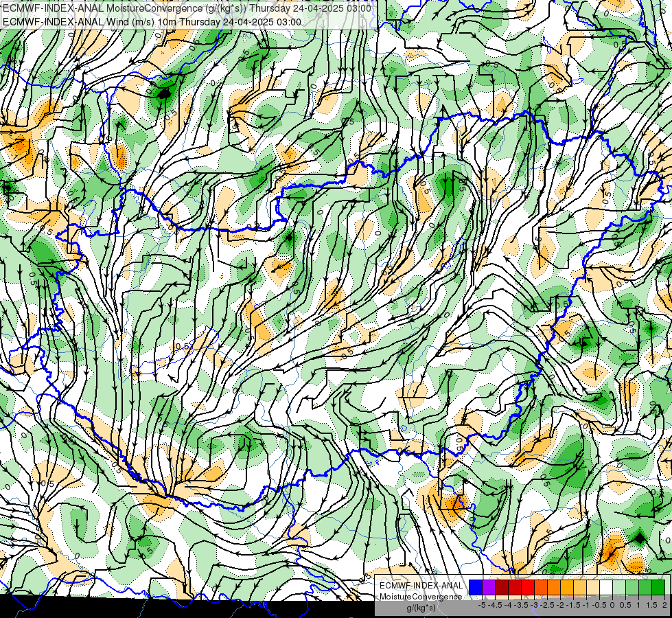This screenshot has width=672, height=618.
Task: Click the legend label ECMWF-INDEX-ANAL
Action: pyautogui.click(x=421, y=586)
